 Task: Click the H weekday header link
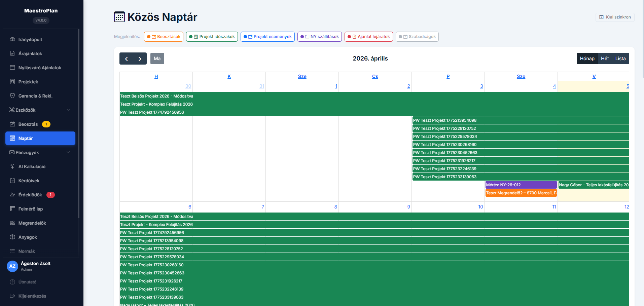pos(156,76)
